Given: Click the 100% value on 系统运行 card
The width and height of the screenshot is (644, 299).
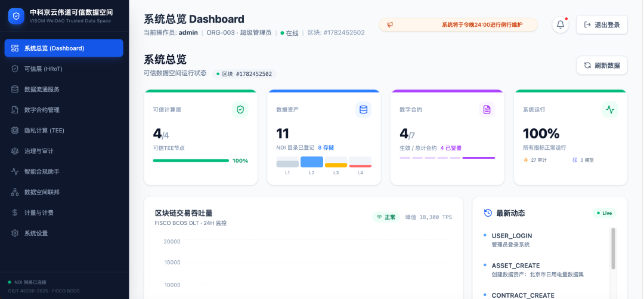Looking at the screenshot, I should point(541,133).
